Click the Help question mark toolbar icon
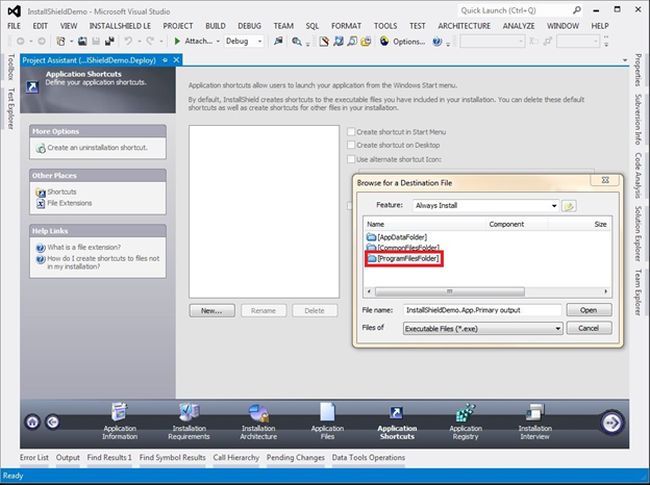The height and width of the screenshot is (485, 650). coord(437,41)
